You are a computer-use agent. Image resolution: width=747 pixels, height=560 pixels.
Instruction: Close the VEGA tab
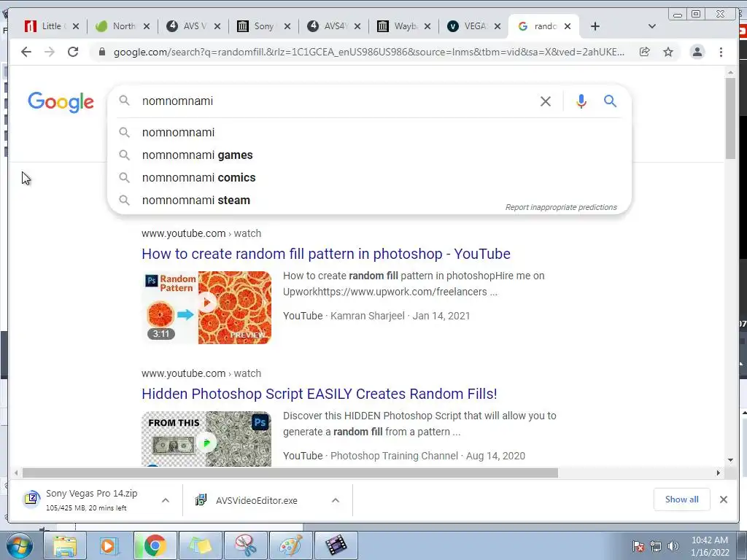(x=498, y=26)
